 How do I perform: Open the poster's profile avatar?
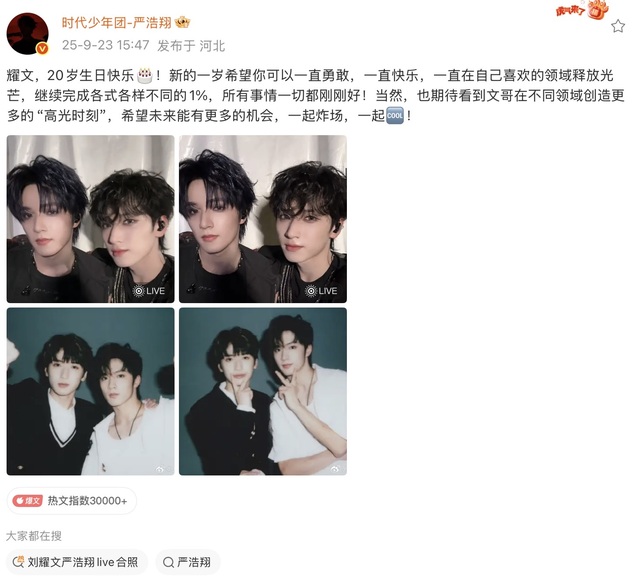pos(27,33)
